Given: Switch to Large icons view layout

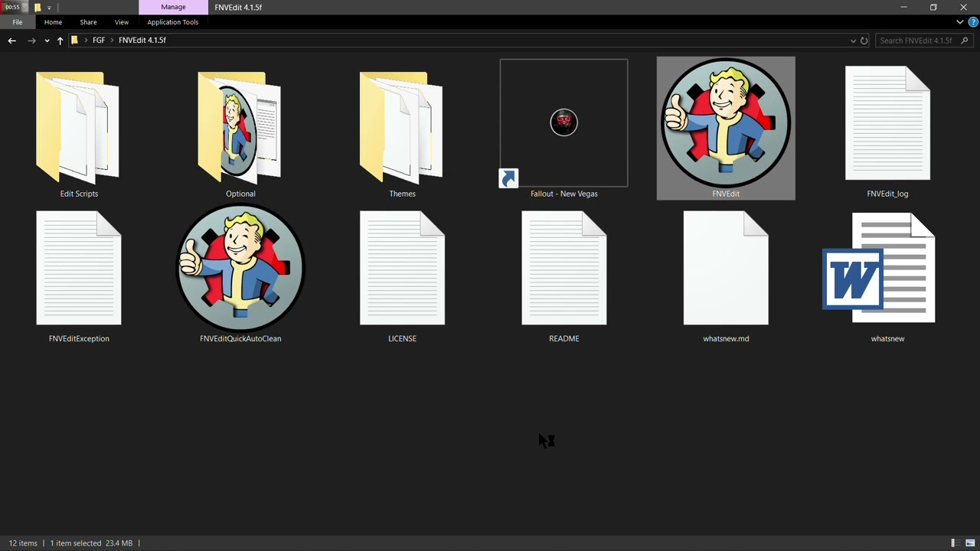Looking at the screenshot, I should pyautogui.click(x=970, y=543).
